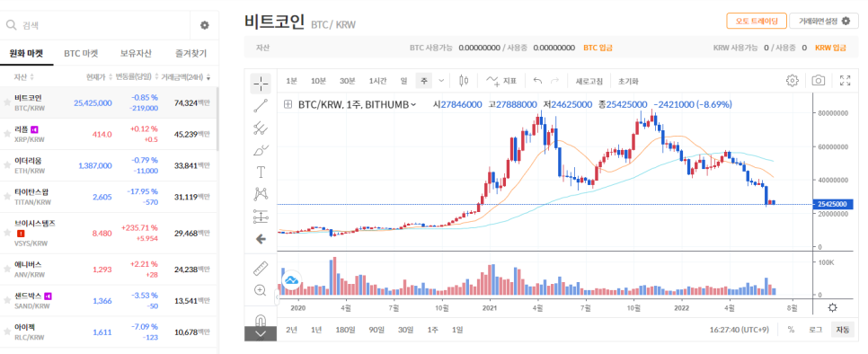Select the zoom in magnifier tool
Image resolution: width=868 pixels, height=354 pixels.
[x=261, y=290]
